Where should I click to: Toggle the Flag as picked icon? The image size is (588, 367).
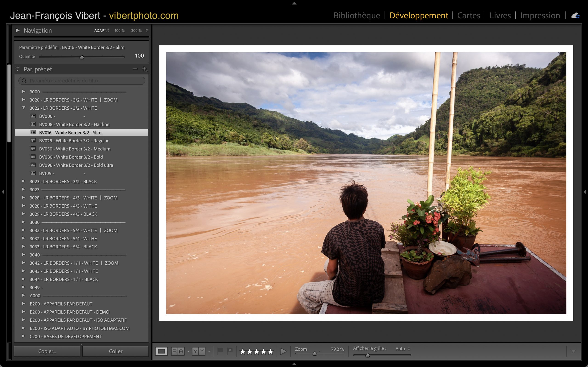220,351
